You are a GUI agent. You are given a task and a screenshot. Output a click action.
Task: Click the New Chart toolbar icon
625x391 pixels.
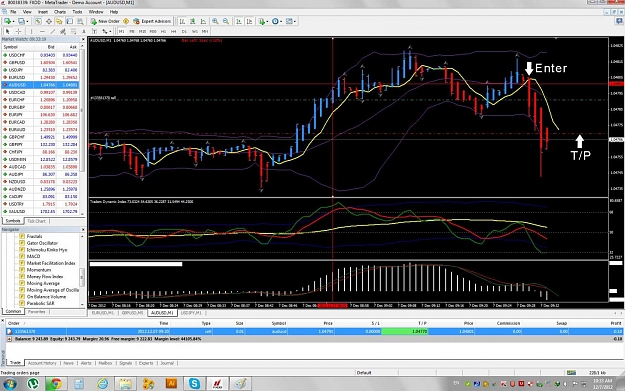[x=7, y=21]
